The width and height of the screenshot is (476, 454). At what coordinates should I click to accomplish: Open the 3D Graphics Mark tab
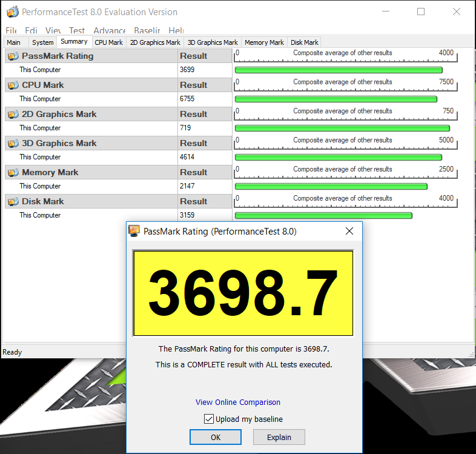click(213, 42)
